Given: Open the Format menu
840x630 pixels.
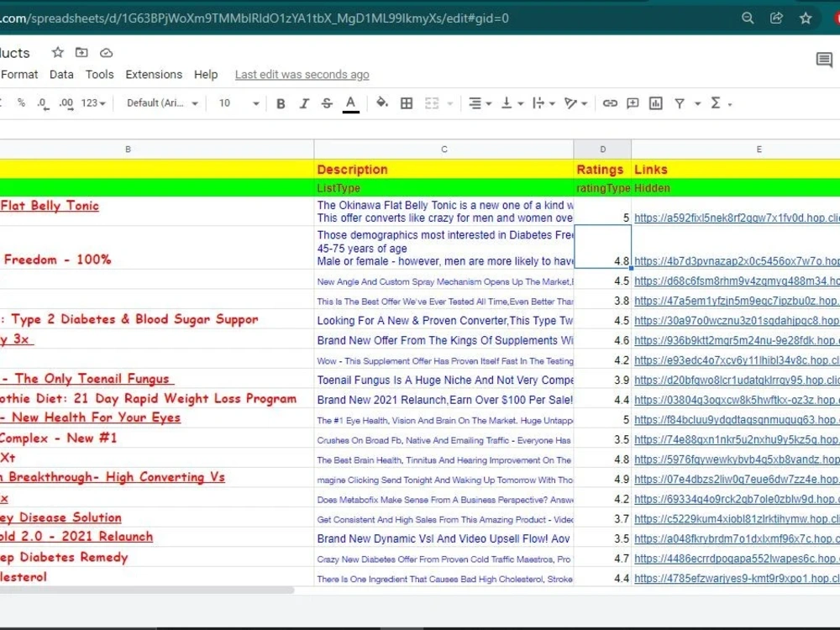Looking at the screenshot, I should [19, 75].
